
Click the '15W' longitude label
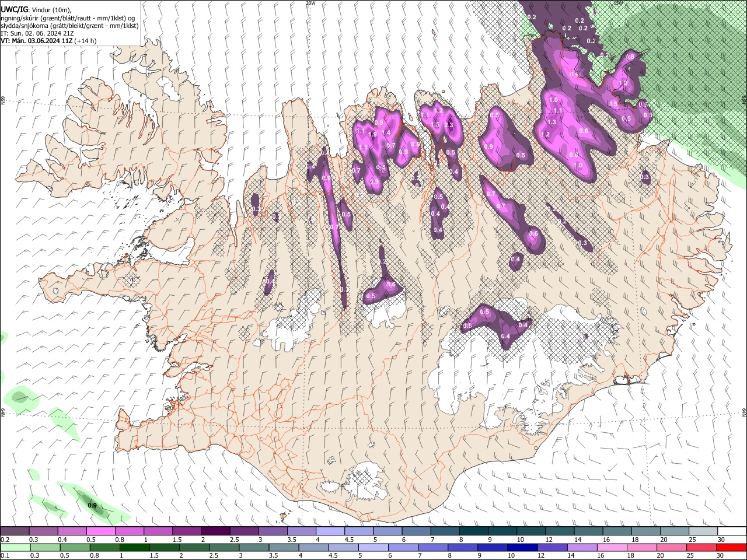click(x=618, y=3)
